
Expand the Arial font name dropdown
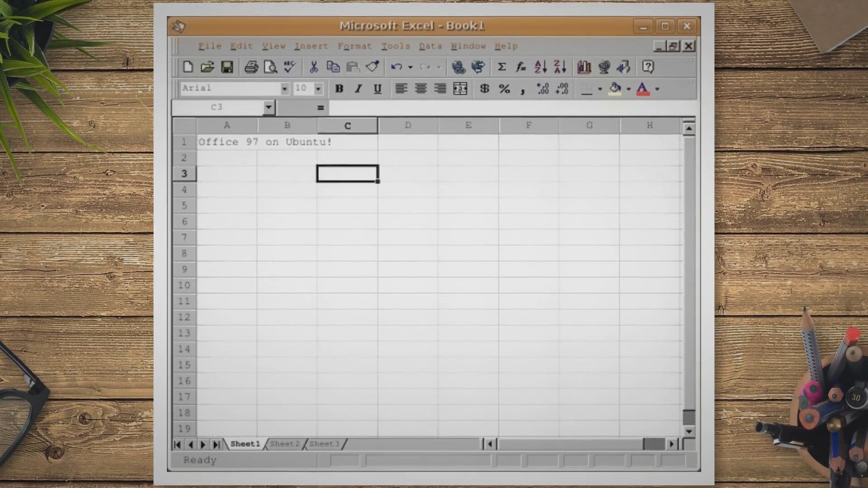click(x=284, y=89)
